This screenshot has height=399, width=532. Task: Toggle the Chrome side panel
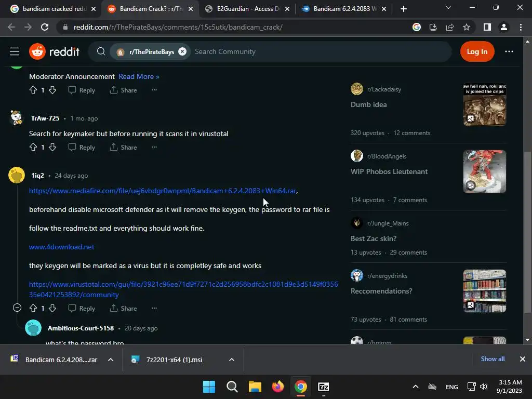pyautogui.click(x=487, y=27)
